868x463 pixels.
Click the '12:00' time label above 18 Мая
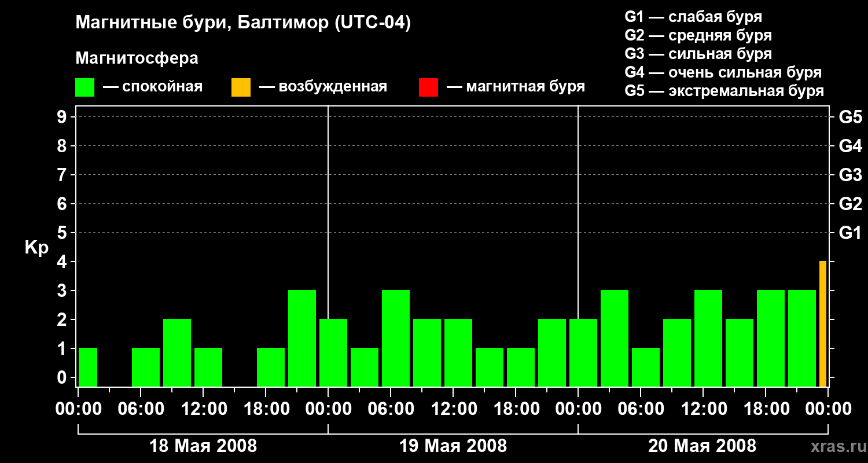(203, 409)
